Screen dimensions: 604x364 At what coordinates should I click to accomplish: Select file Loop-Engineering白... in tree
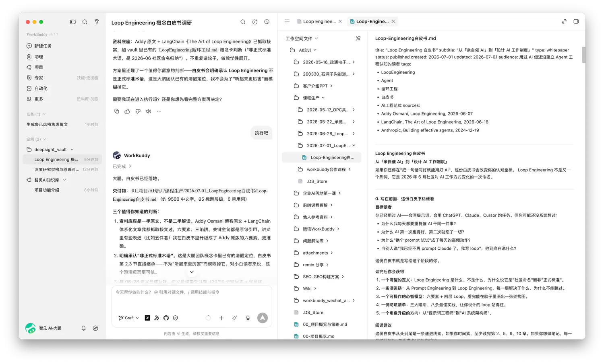coord(321,158)
